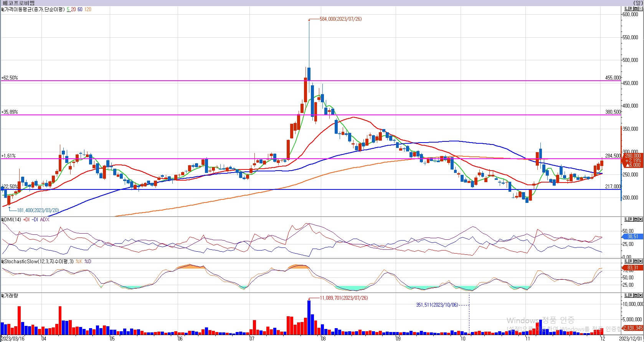Click the +1.61% level label
Screen dimensions: 644x342
[x=8, y=156]
